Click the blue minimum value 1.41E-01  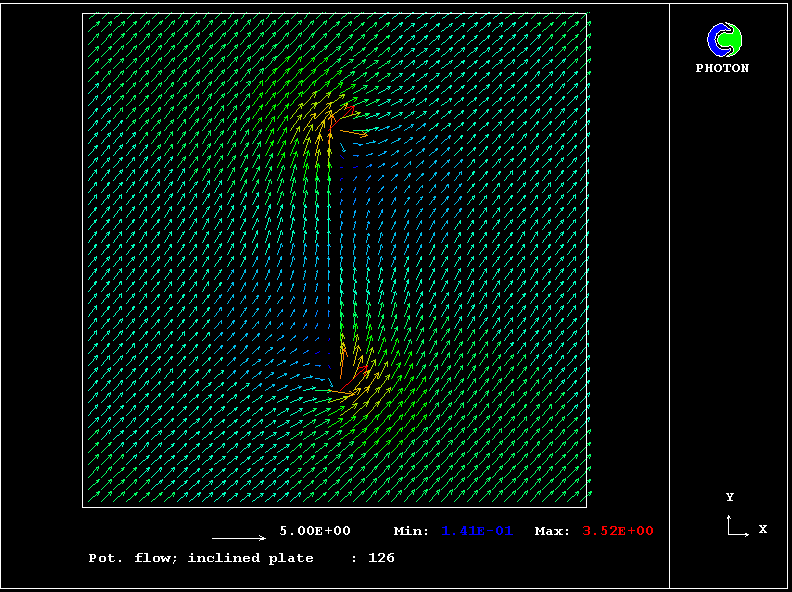[x=477, y=531]
